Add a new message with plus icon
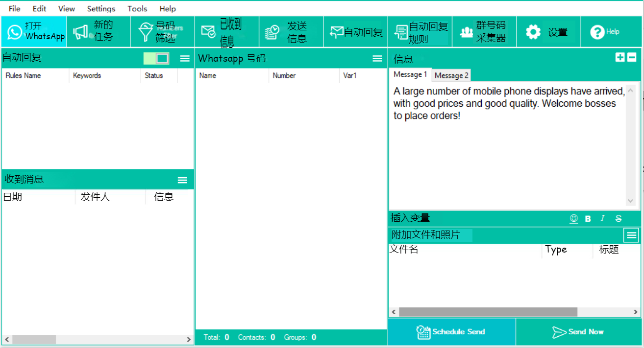Image resolution: width=644 pixels, height=348 pixels. [x=620, y=57]
